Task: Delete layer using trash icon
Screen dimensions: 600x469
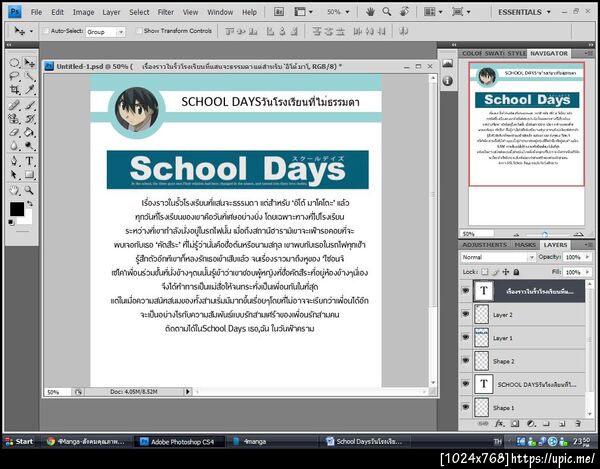Action: click(578, 423)
